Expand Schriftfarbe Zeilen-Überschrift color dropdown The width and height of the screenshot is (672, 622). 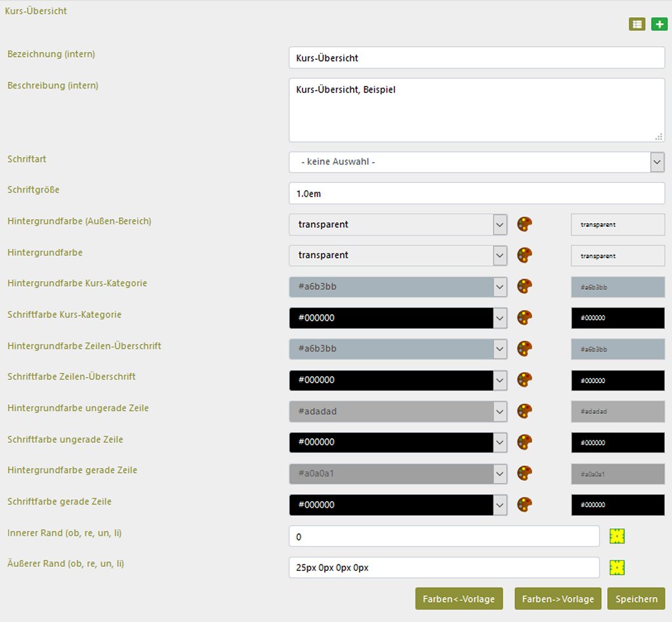click(x=500, y=380)
